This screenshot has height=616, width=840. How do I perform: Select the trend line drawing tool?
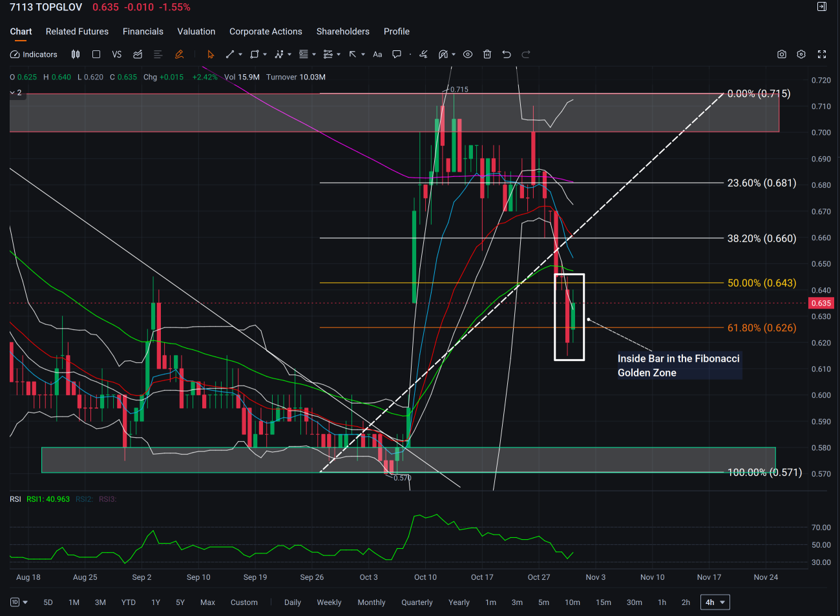[229, 54]
